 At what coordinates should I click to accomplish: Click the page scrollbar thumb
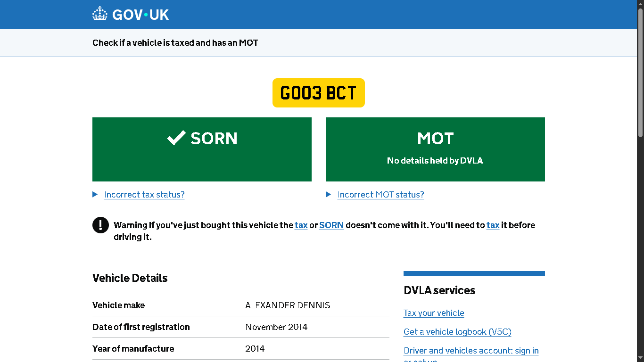(x=640, y=73)
